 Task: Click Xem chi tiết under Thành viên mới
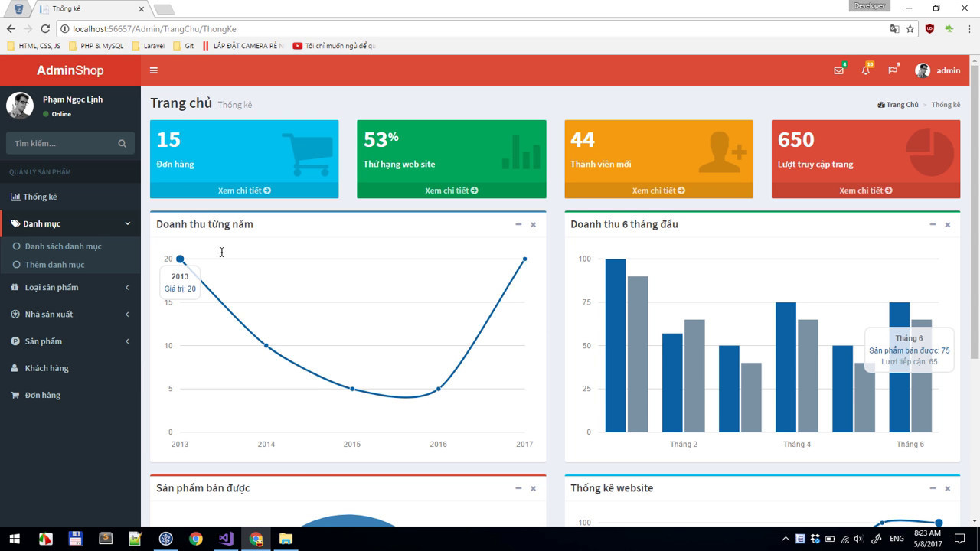tap(658, 191)
